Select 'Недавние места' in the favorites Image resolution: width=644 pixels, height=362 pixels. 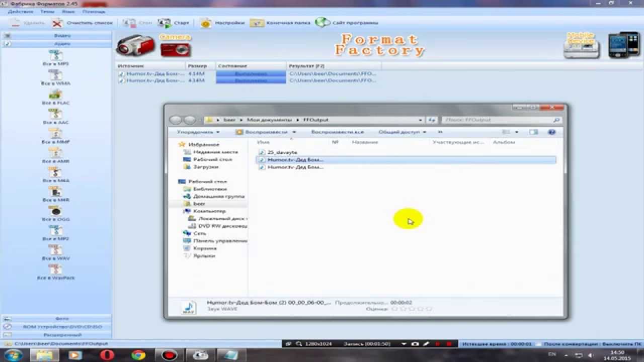click(215, 152)
